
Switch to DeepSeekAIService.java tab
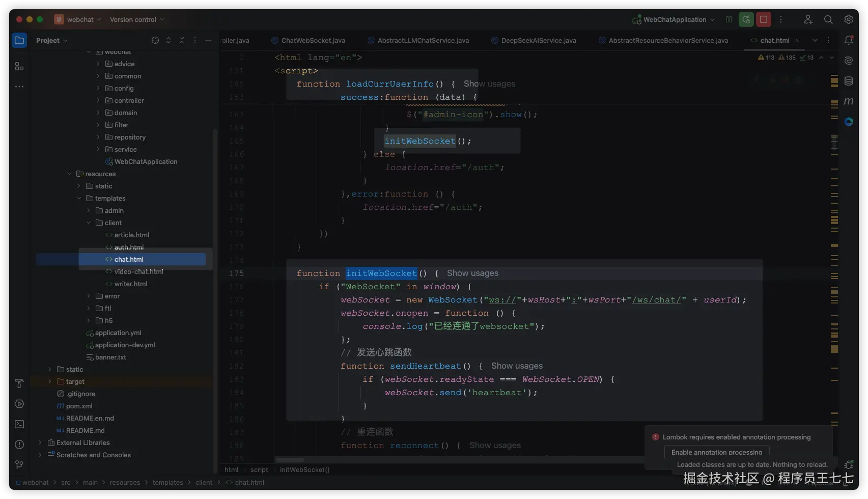tap(538, 41)
